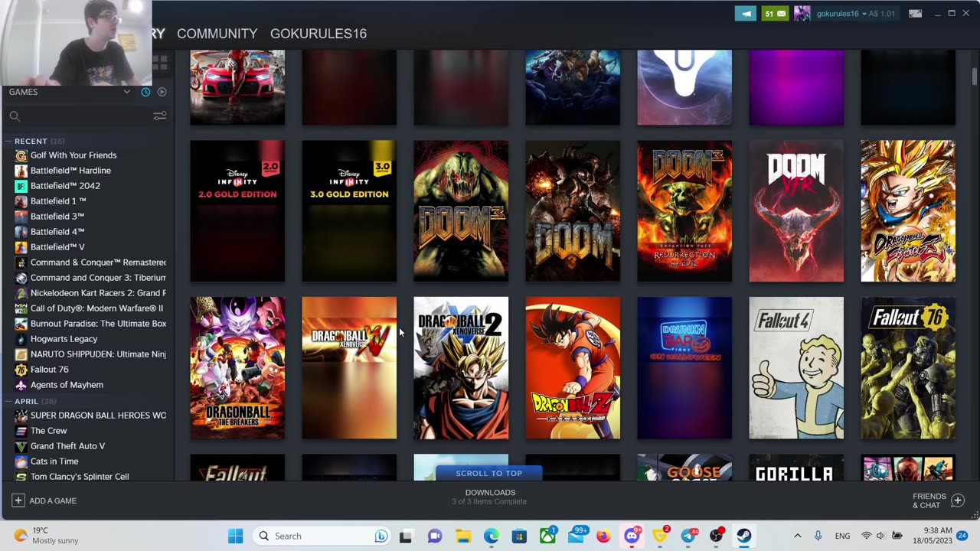Select Fallout 76 in the sidebar list

tap(49, 370)
